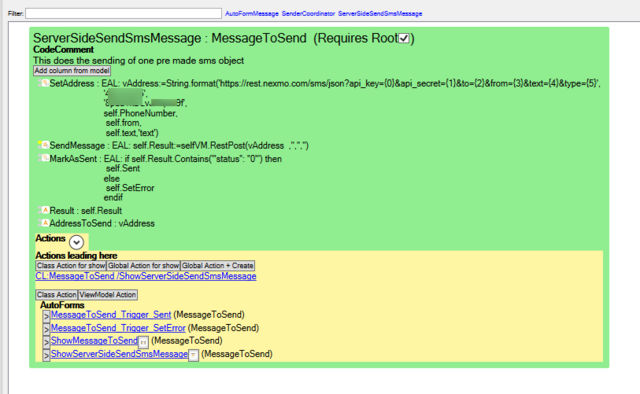The height and width of the screenshot is (394, 640).
Task: Open the ShowMessageToSend autoform link
Action: coord(94,341)
